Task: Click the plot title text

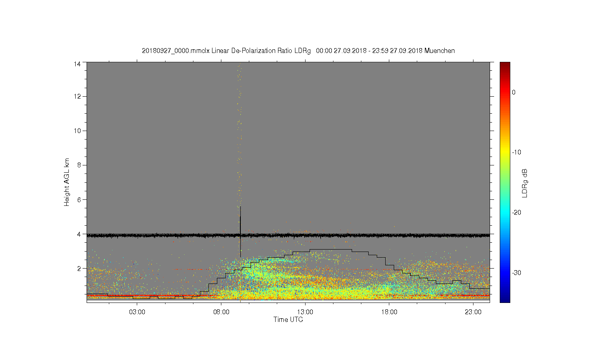Action: point(298,51)
